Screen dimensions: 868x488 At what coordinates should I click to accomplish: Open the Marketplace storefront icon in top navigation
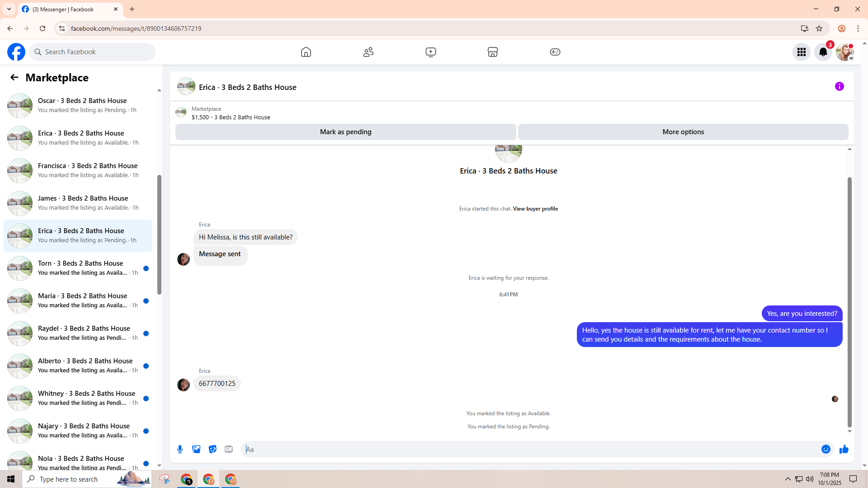click(x=493, y=52)
